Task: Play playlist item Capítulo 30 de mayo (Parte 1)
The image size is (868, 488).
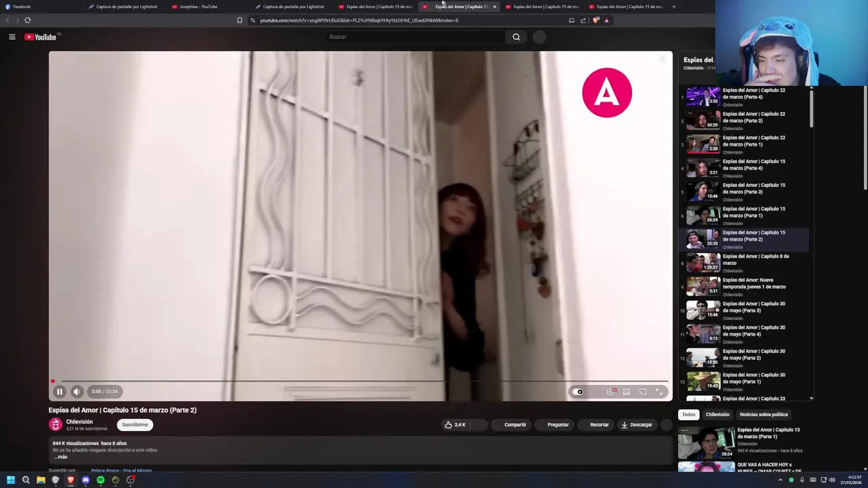Action: click(744, 382)
